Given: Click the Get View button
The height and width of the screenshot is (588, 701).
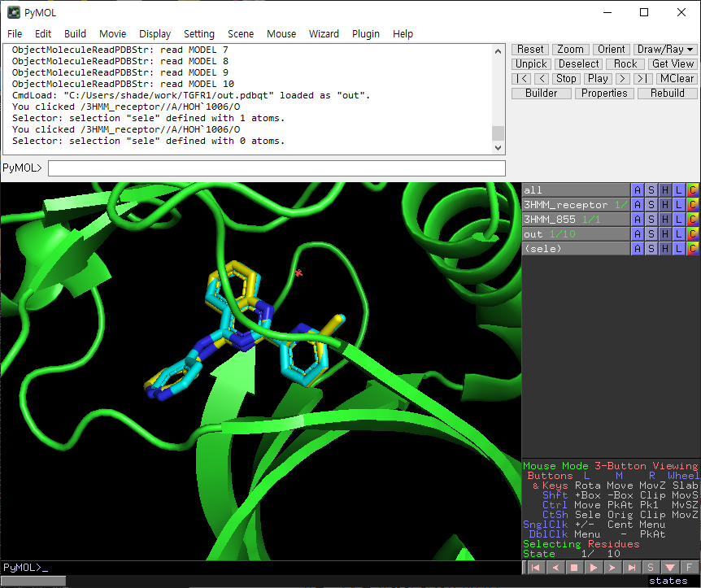Looking at the screenshot, I should pyautogui.click(x=673, y=64).
